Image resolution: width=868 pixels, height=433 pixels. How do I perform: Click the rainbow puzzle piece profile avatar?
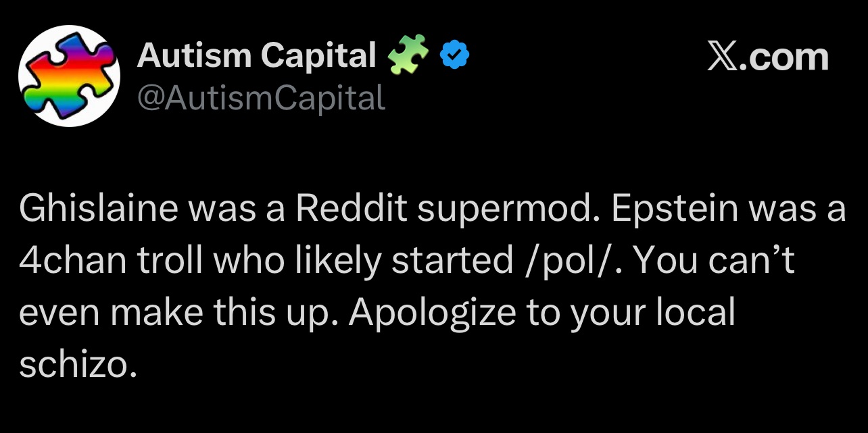click(68, 76)
